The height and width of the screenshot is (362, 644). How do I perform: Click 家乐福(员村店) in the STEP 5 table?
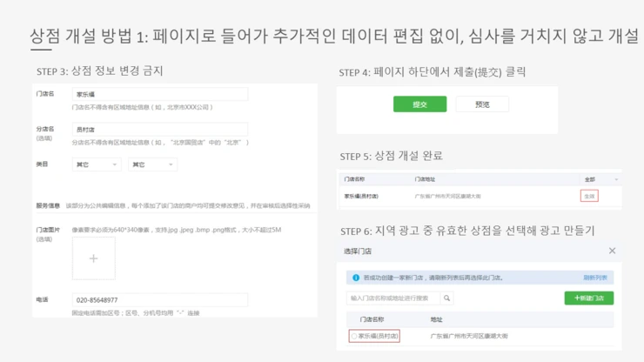[361, 197]
